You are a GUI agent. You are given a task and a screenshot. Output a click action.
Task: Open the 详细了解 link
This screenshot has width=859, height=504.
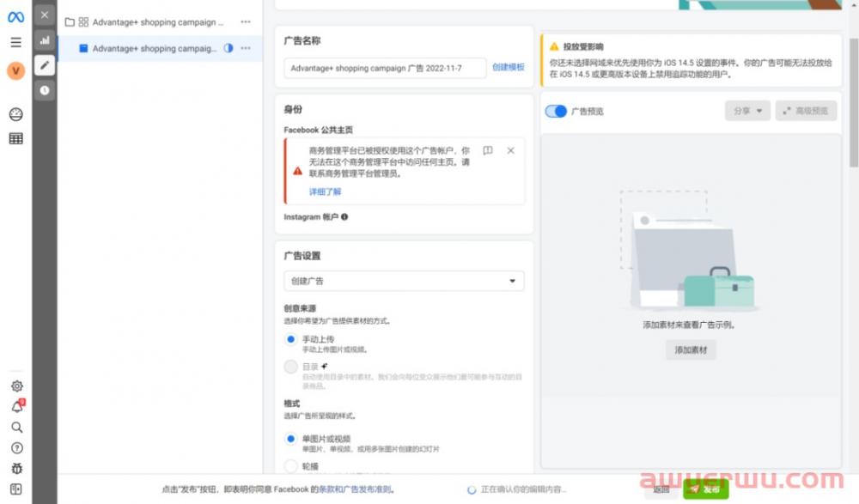tap(325, 191)
